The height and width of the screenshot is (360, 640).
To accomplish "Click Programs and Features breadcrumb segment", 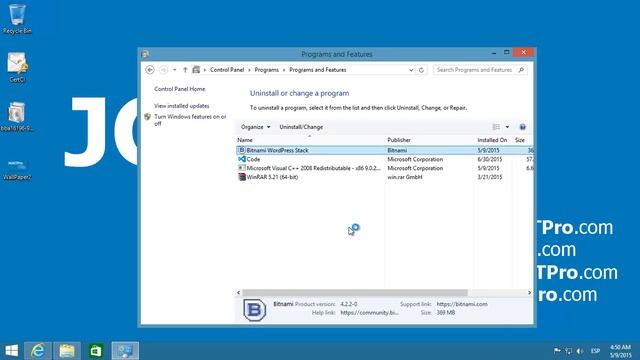I will pyautogui.click(x=318, y=70).
